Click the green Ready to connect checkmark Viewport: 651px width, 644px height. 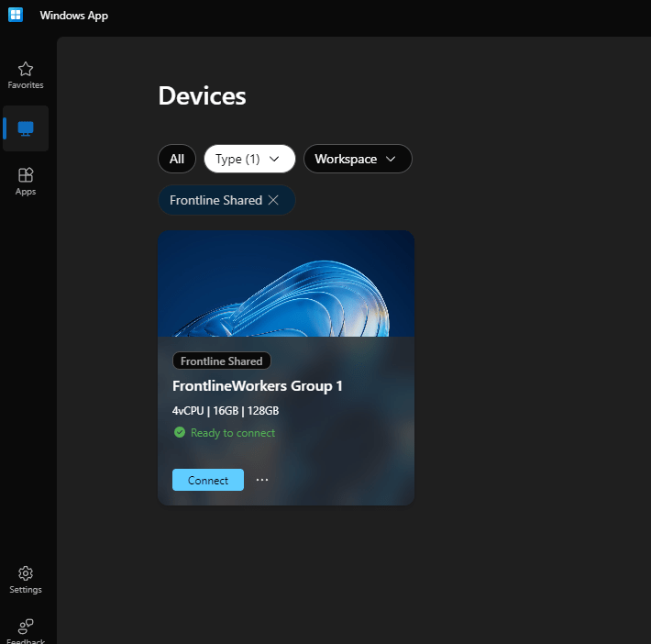180,433
